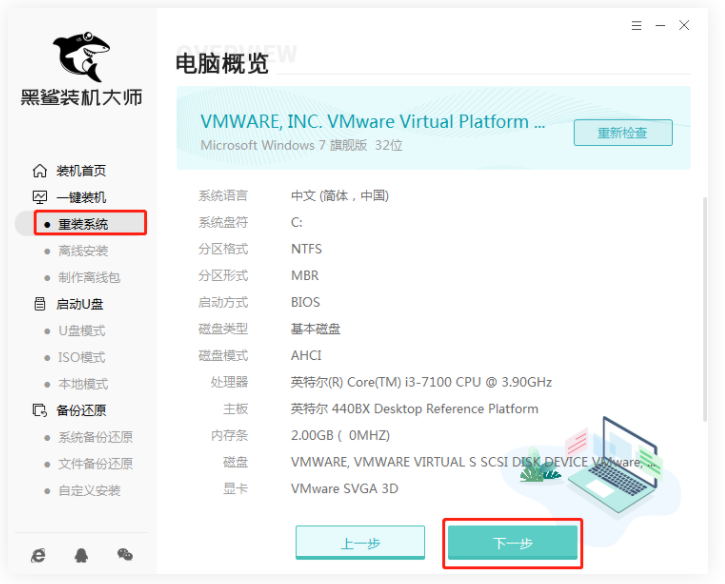This screenshot has width=725, height=584.
Task: Open 制作离线包 sidebar entry
Action: click(x=89, y=278)
